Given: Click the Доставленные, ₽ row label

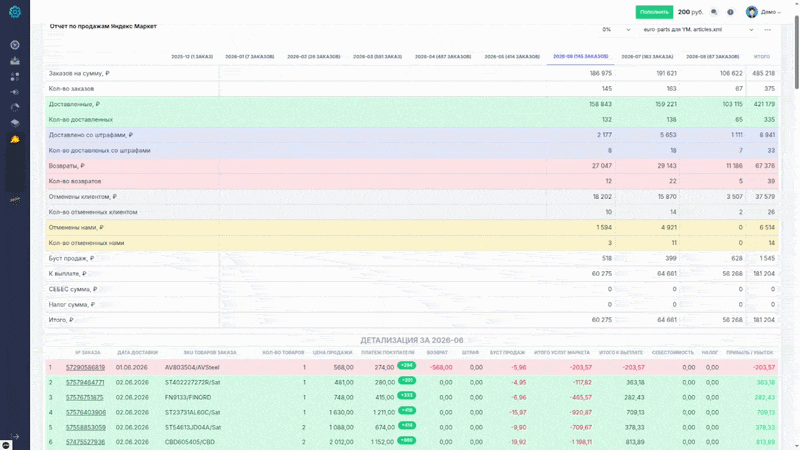Looking at the screenshot, I should click(74, 104).
